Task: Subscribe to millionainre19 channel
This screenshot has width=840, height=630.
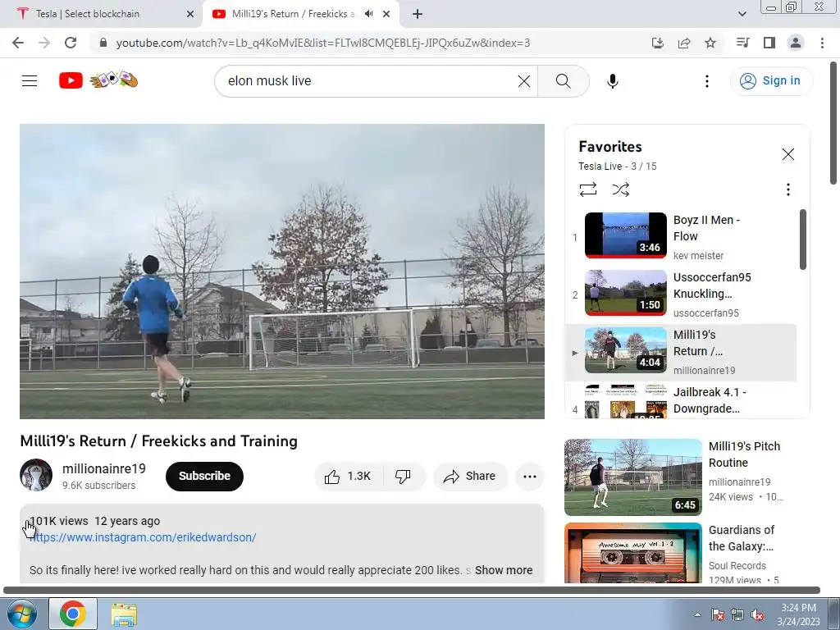Action: pyautogui.click(x=204, y=477)
